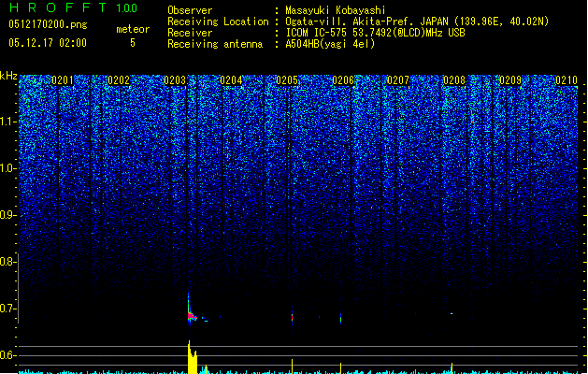Click the 0207 time marker
Viewport: 588px width, 374px height.
(398, 80)
